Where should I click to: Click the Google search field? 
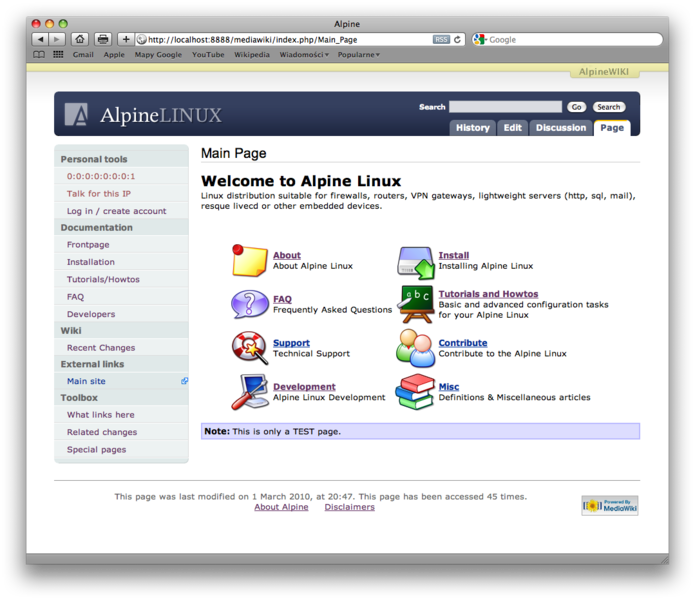567,39
